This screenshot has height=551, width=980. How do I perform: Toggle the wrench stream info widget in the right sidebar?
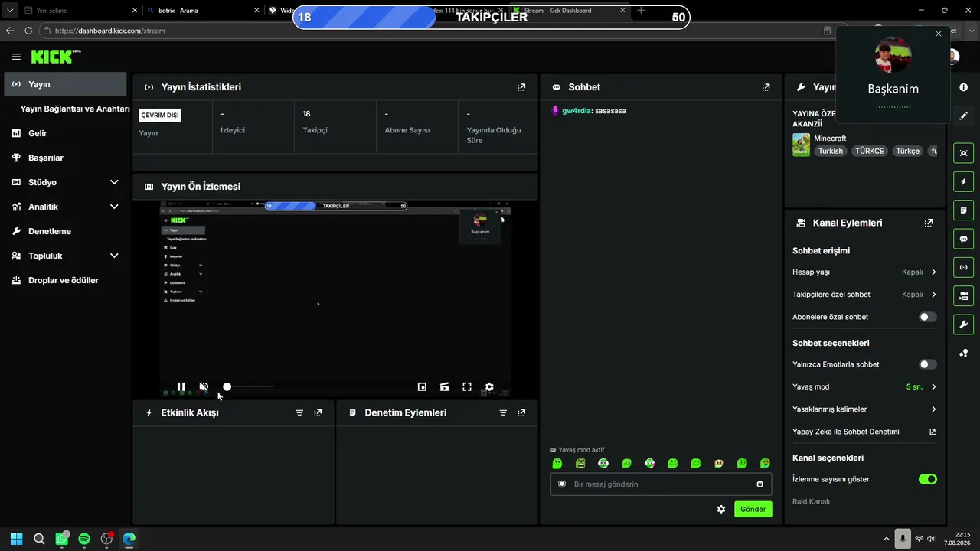point(964,324)
